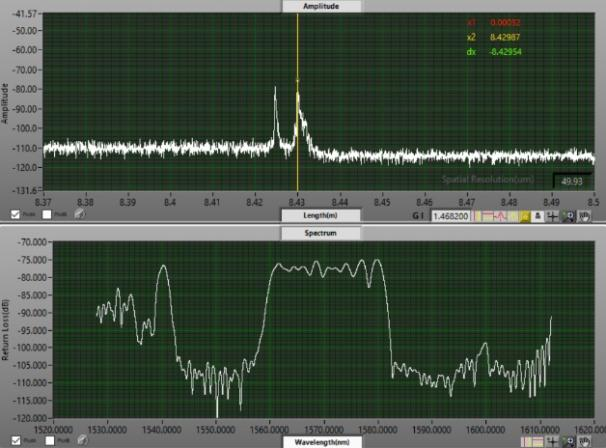This screenshot has height=448, width=606.
Task: Toggle the Plot1 checkbox in Amplitude graph
Action: point(46,214)
